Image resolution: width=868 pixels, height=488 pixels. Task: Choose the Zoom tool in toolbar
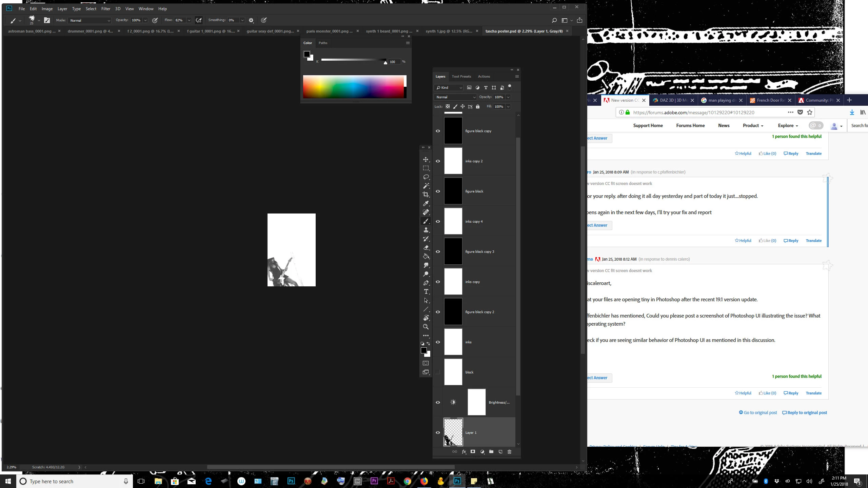pyautogui.click(x=426, y=327)
